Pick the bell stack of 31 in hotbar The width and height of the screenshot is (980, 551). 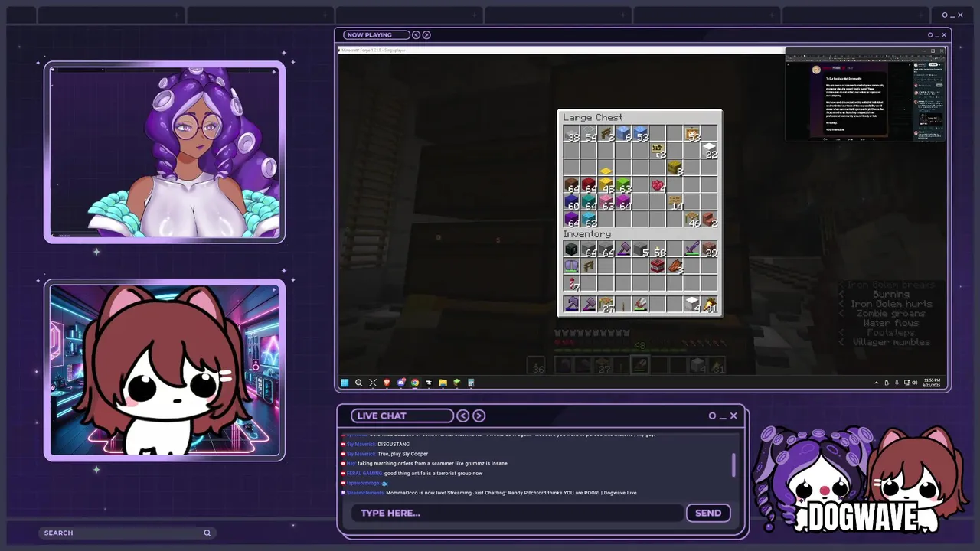pos(710,305)
